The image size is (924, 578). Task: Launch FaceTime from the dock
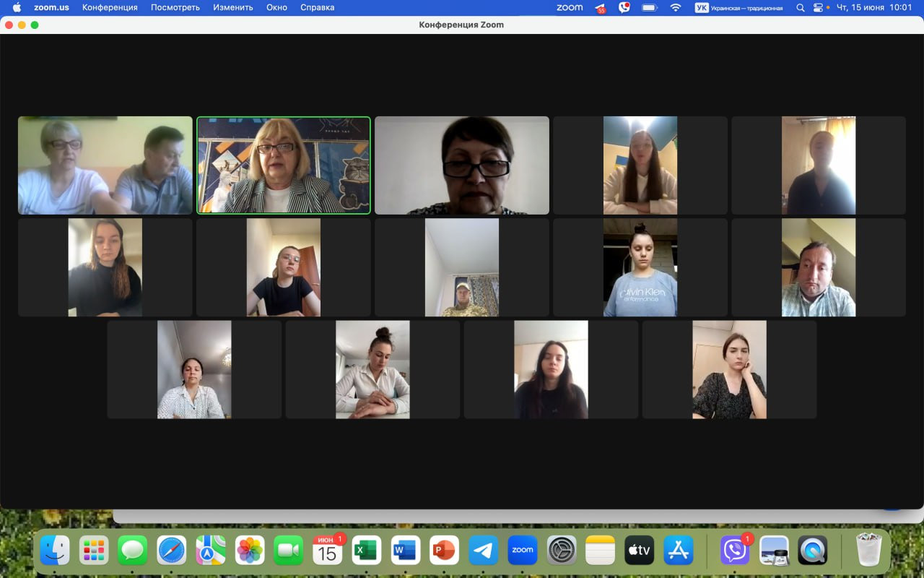click(x=289, y=551)
